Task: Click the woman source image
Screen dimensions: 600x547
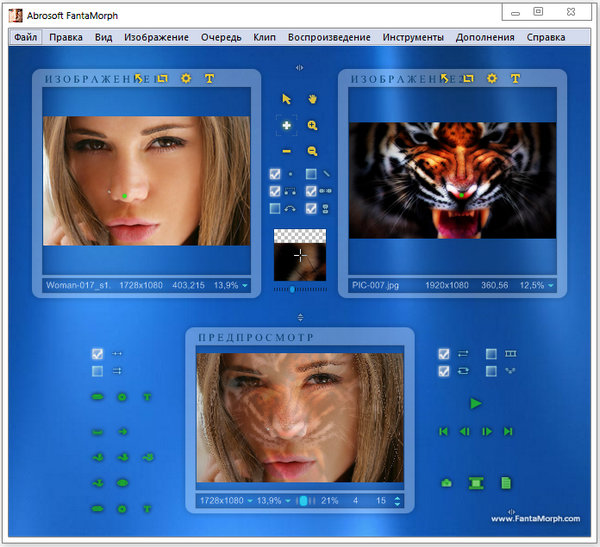Action: (147, 181)
